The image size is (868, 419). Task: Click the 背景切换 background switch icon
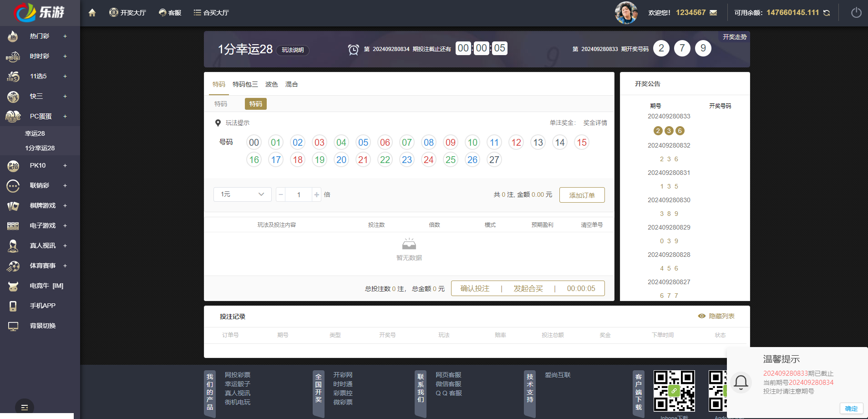coord(14,325)
